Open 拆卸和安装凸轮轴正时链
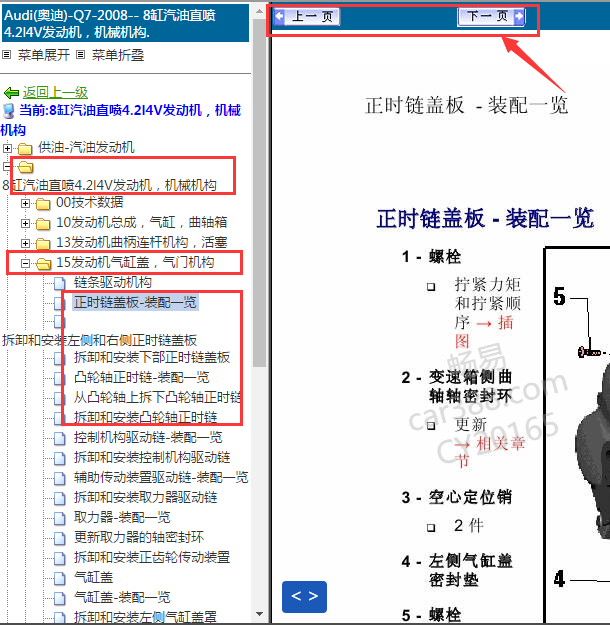Viewport: 610px width, 625px height. click(x=146, y=417)
